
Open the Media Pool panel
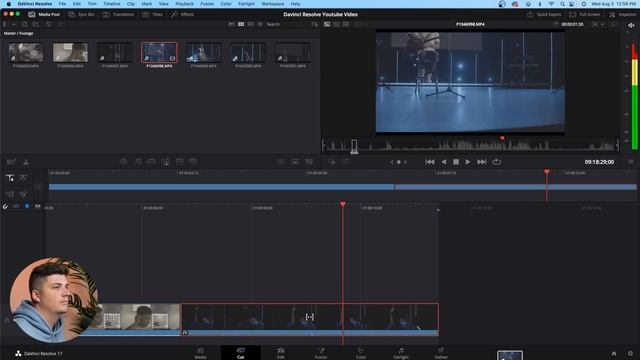click(x=44, y=14)
